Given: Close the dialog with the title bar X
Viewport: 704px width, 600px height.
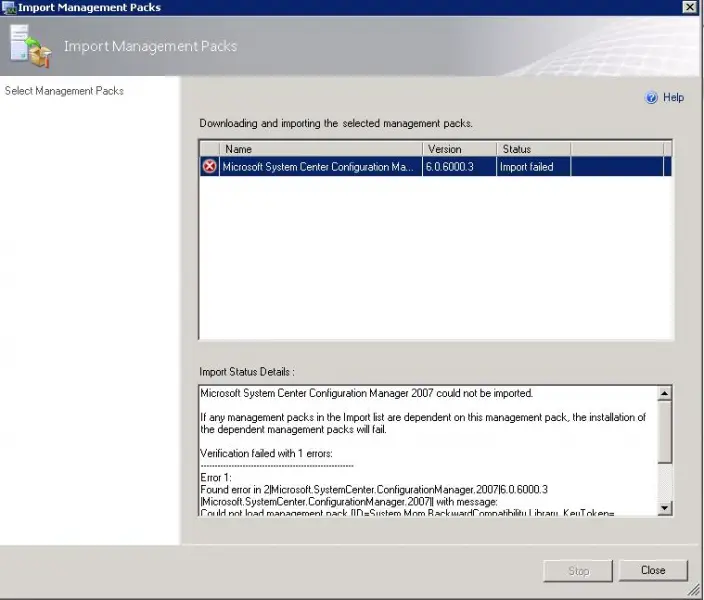Looking at the screenshot, I should [689, 7].
